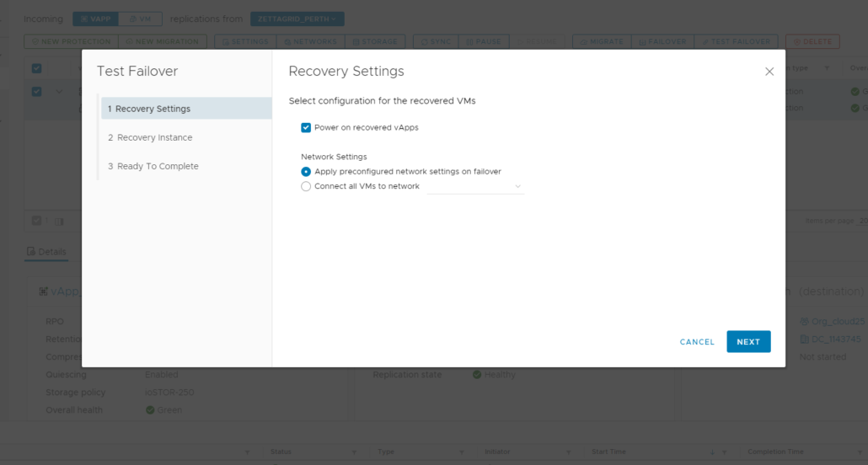The width and height of the screenshot is (868, 465).
Task: Click the Initiator column filter icon
Action: point(569,452)
